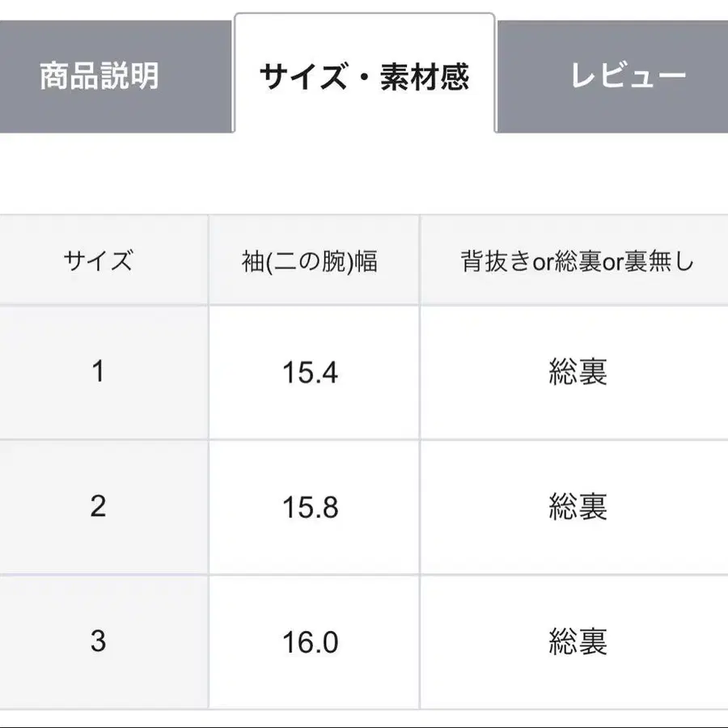The width and height of the screenshot is (728, 728).
Task: Select size 1 row label
Action: click(99, 370)
